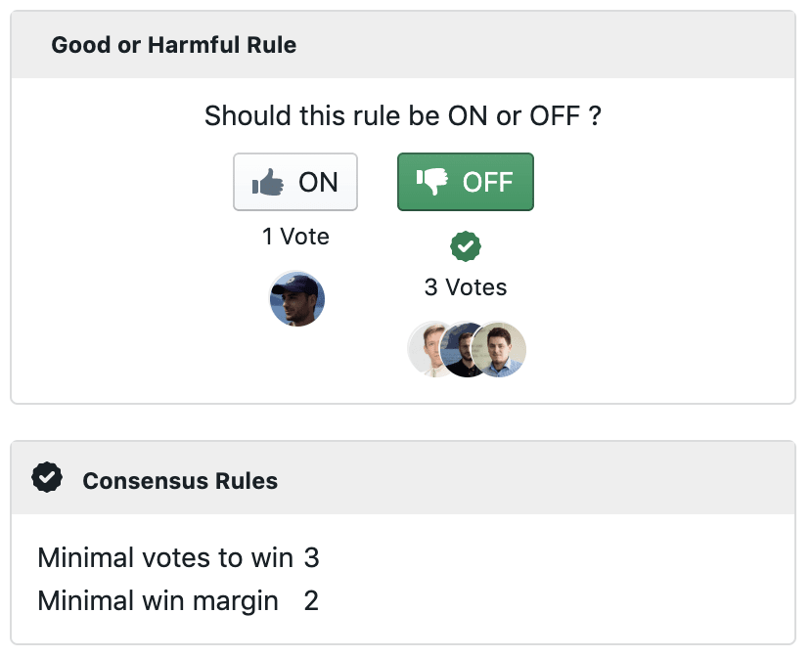Click the black checkmark badge beside Consensus Rules
This screenshot has height=657, width=812.
(x=47, y=477)
